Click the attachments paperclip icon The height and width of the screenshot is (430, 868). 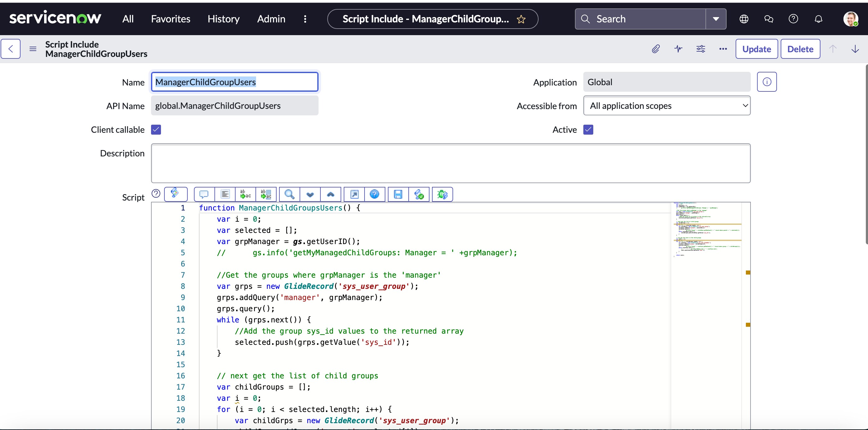[x=655, y=49]
